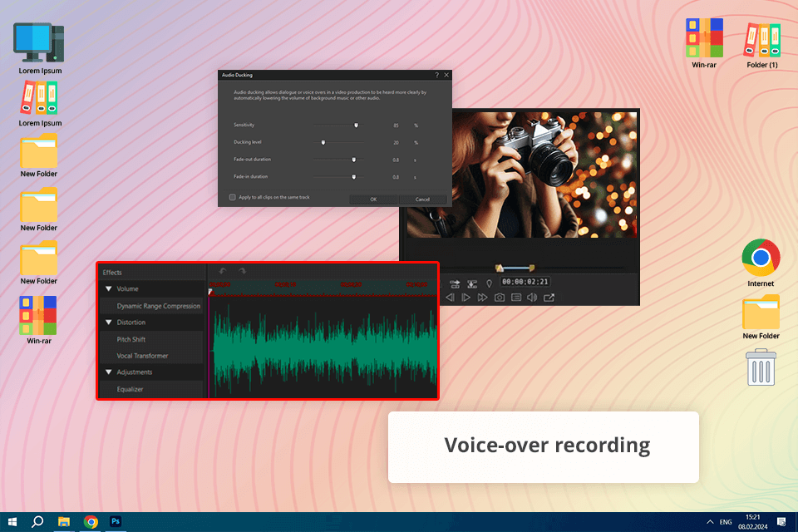The width and height of the screenshot is (798, 532).
Task: Click the taskbar search magnifier
Action: [x=37, y=522]
